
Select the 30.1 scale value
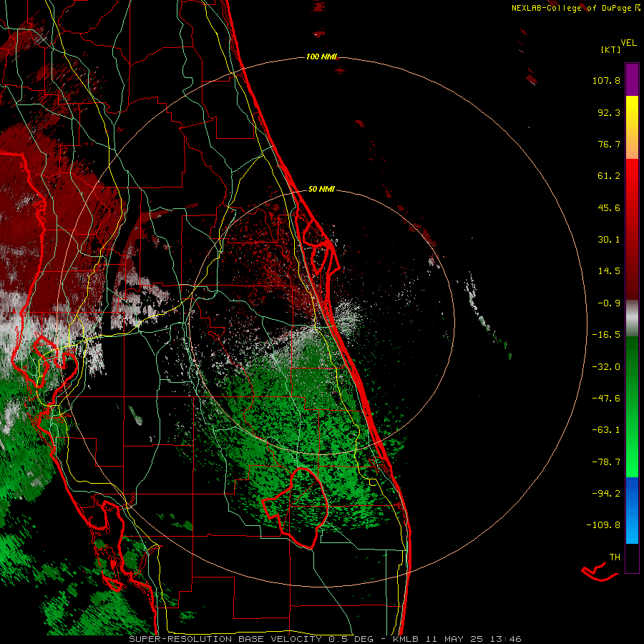[609, 240]
